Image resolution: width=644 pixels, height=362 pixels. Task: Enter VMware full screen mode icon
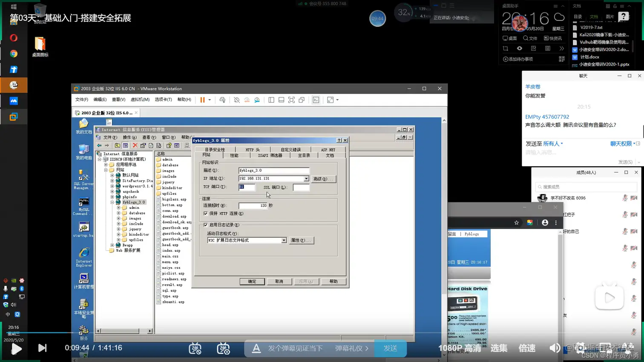(291, 100)
